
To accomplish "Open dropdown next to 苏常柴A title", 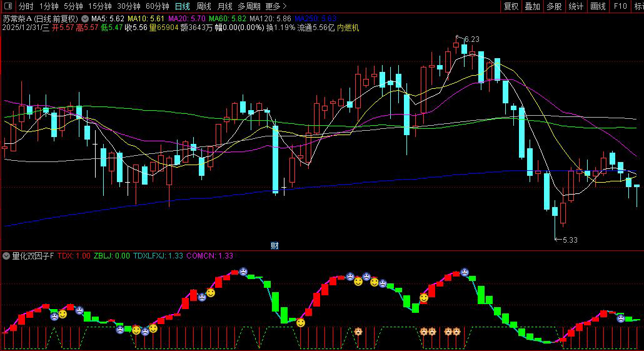I will pos(84,19).
